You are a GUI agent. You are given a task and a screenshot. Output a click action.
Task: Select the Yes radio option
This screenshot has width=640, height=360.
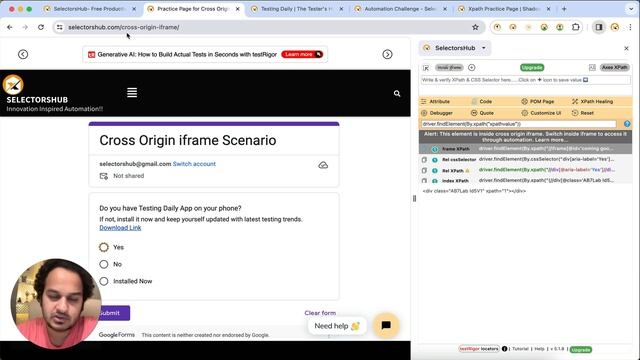click(x=104, y=247)
